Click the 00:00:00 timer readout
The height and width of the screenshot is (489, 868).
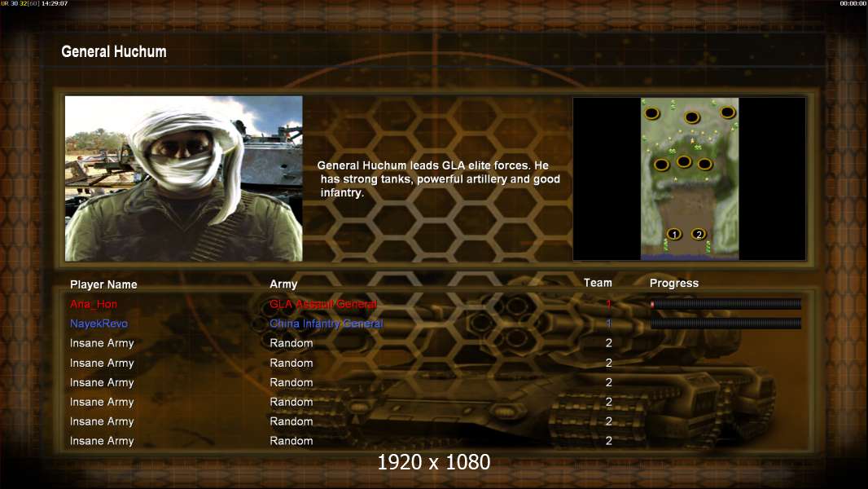click(853, 3)
